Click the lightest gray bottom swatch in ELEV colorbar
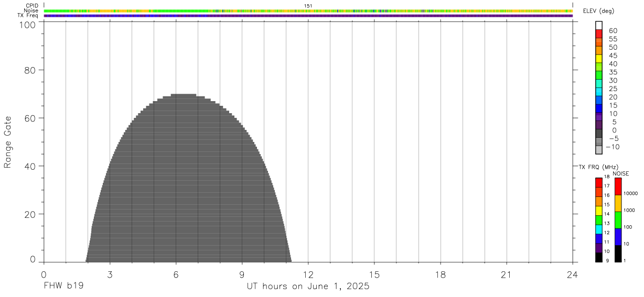This screenshot has height=297, width=644. 599,150
